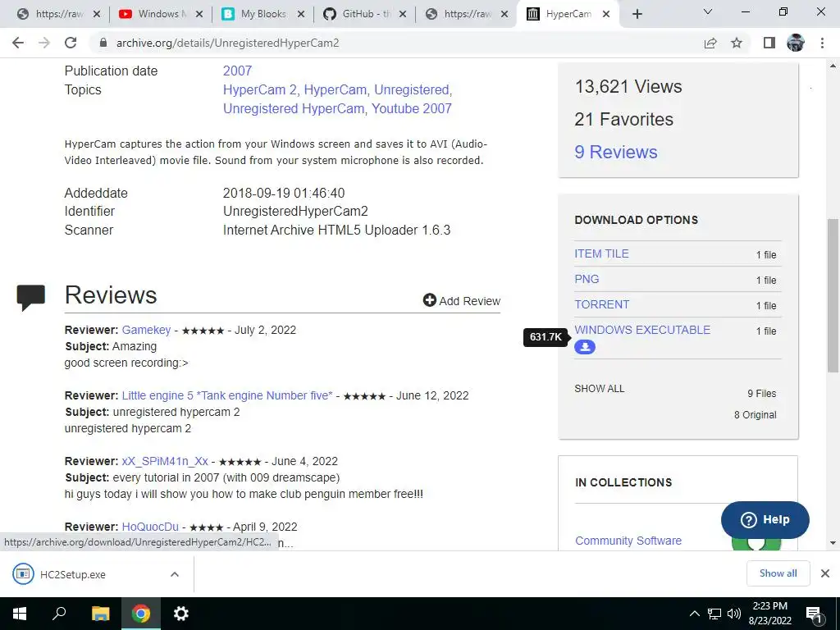Open the Unregistered HyperCam topic link

(x=294, y=108)
